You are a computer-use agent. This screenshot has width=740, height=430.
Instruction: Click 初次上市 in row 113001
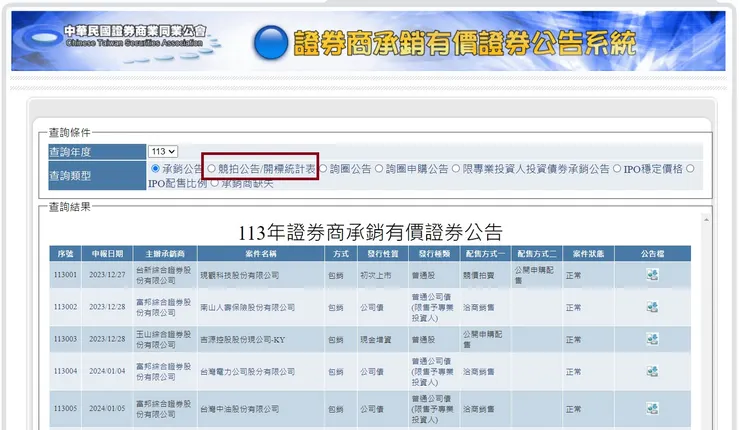376,275
